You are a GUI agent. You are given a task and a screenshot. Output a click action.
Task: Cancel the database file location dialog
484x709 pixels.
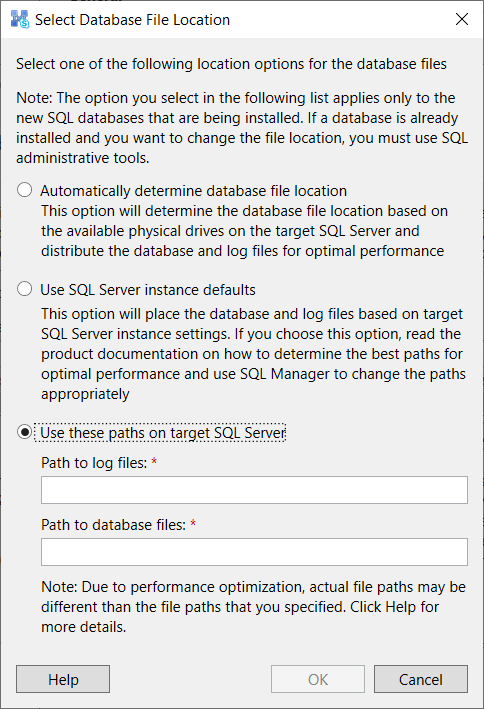point(421,679)
